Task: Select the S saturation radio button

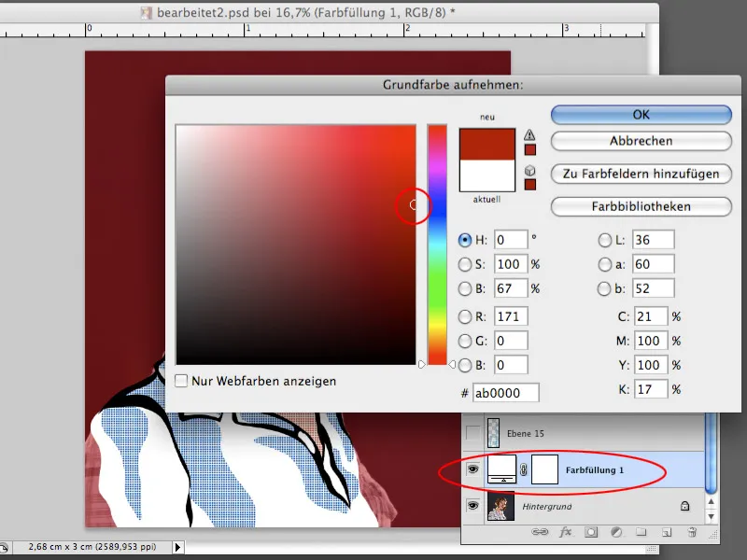Action: click(x=464, y=264)
